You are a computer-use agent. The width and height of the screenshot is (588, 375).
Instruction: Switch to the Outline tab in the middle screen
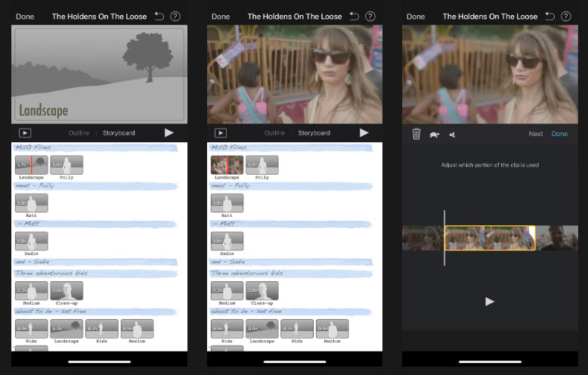274,133
